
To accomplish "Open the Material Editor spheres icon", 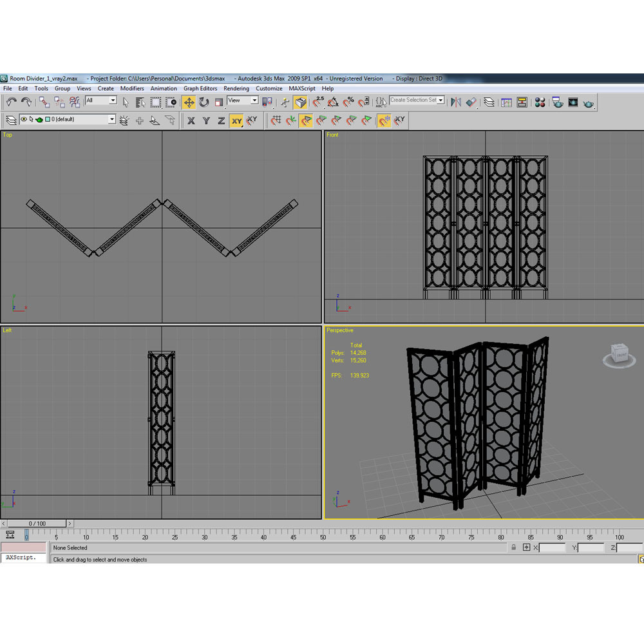I will [x=540, y=102].
